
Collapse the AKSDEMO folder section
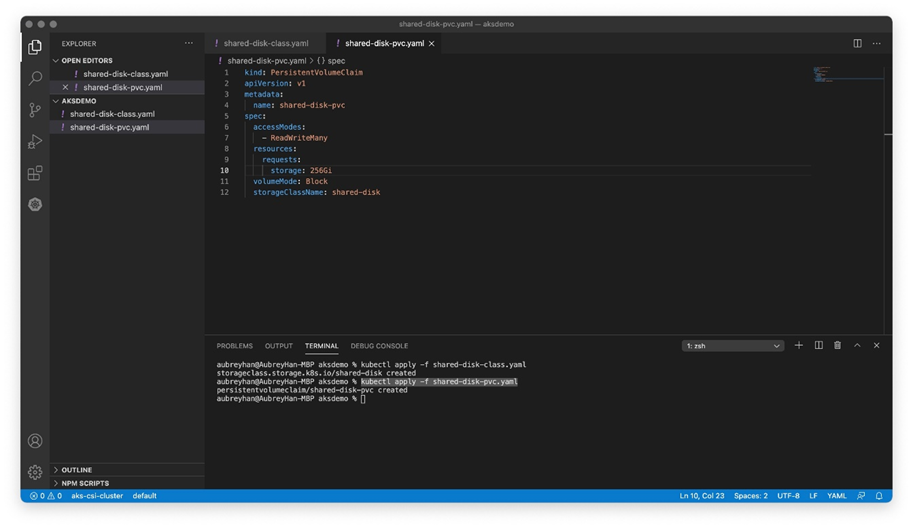tap(127, 101)
